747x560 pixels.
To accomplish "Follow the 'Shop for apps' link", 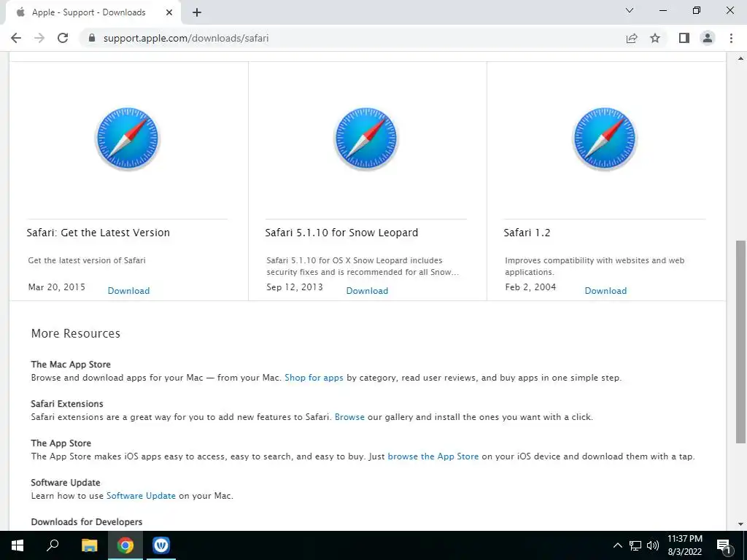I will 314,378.
